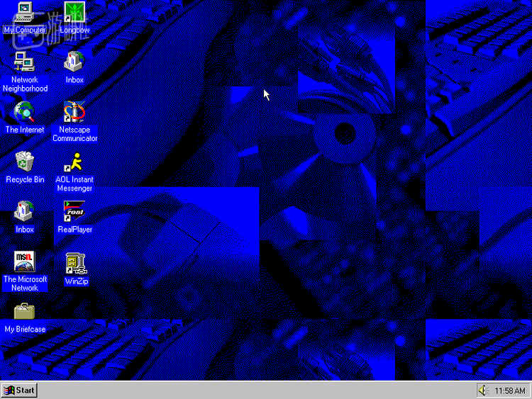This screenshot has width=532, height=399.
Task: Click the MSN logo icon image
Action: (x=25, y=261)
